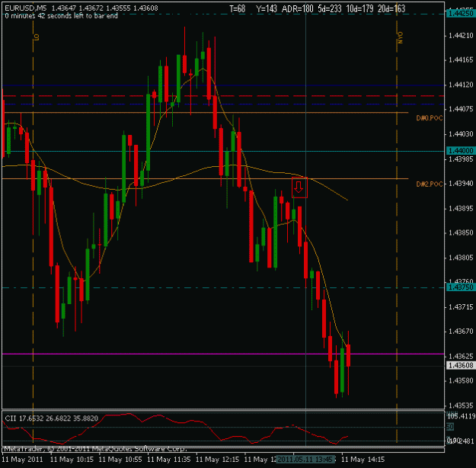Click the red down-arrow sell signal

click(x=299, y=188)
